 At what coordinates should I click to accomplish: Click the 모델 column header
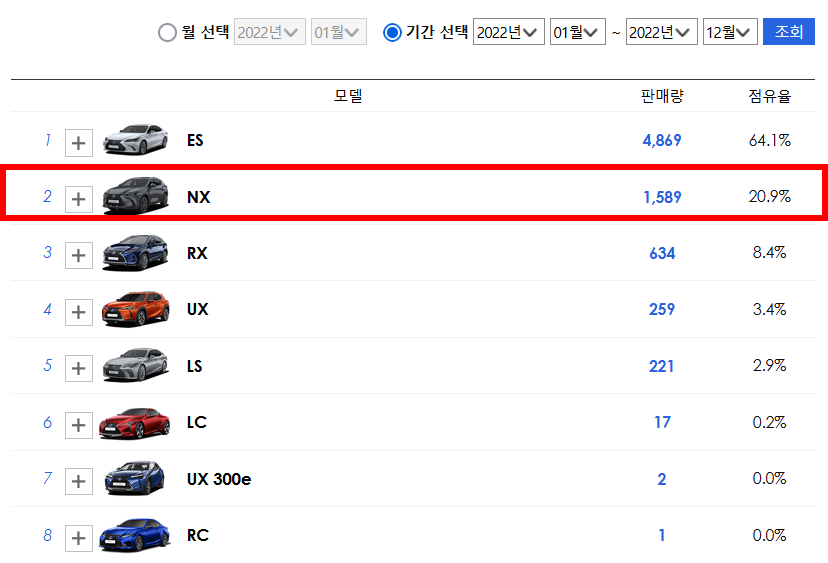[x=348, y=96]
